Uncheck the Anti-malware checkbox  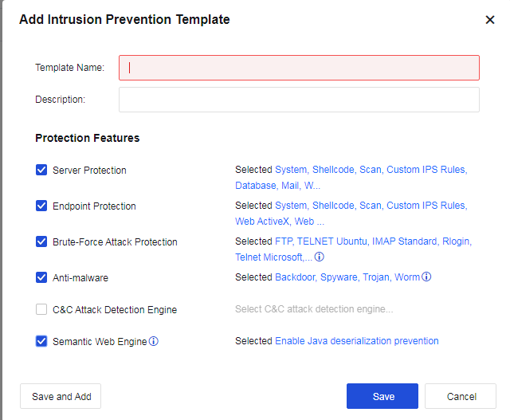tap(41, 277)
